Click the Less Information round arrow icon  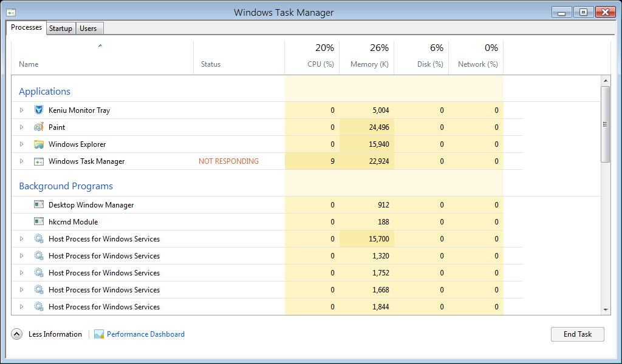click(x=16, y=334)
